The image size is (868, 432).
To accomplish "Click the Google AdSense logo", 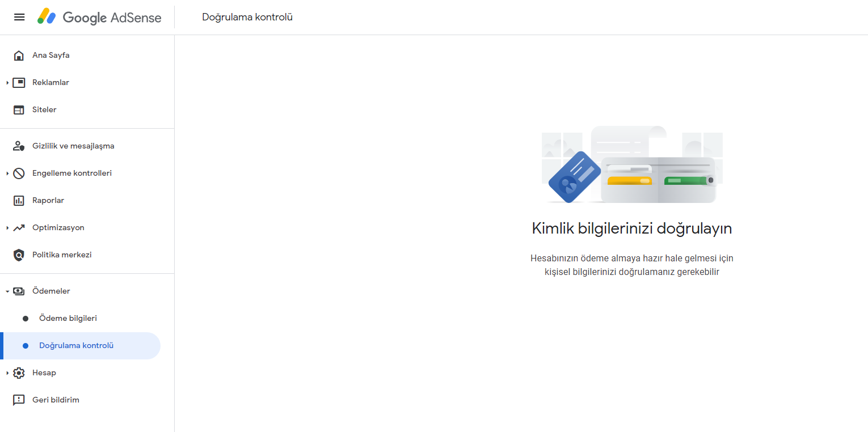I will click(x=99, y=17).
